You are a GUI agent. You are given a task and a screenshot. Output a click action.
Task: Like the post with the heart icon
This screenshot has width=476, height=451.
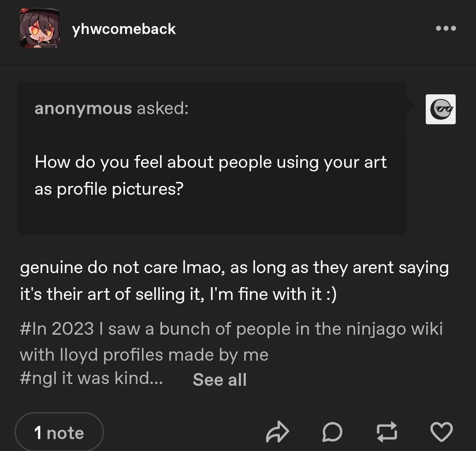[x=441, y=432]
